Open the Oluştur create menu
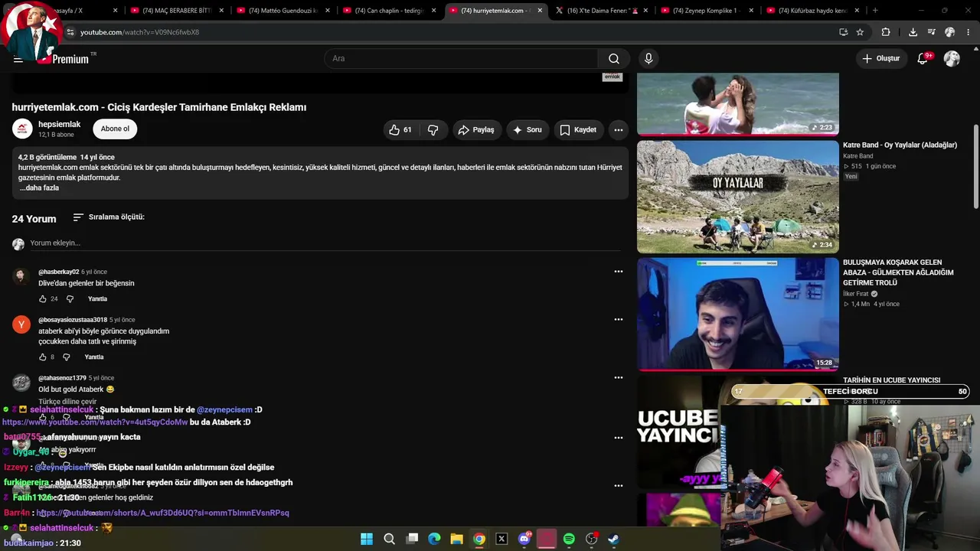The width and height of the screenshot is (980, 551). pos(880,59)
